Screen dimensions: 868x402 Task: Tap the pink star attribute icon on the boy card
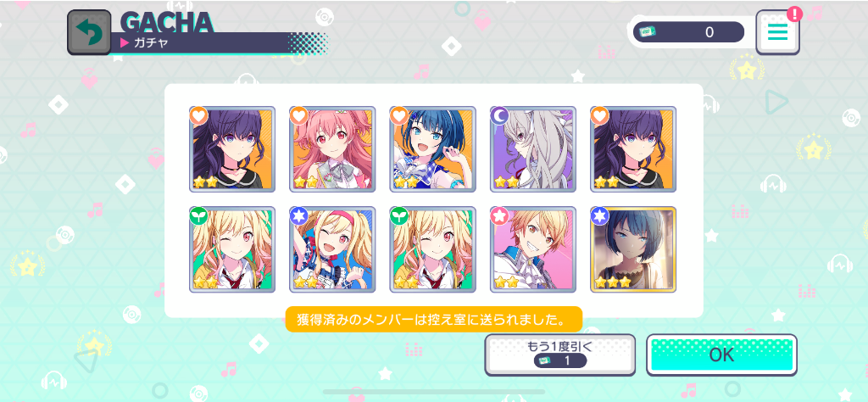pos(499,216)
